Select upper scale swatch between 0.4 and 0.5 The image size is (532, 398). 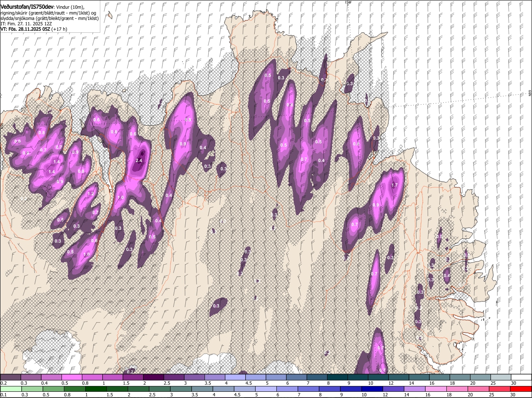point(52,377)
